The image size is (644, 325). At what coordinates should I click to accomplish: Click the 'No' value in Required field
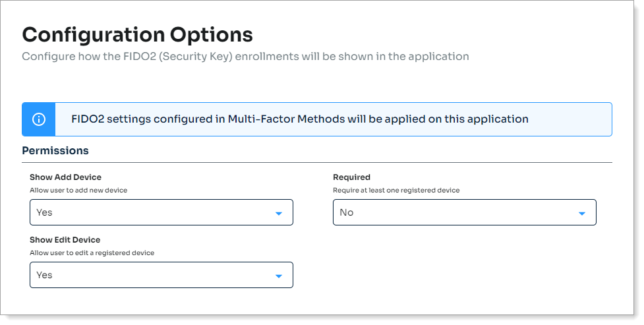pos(346,212)
